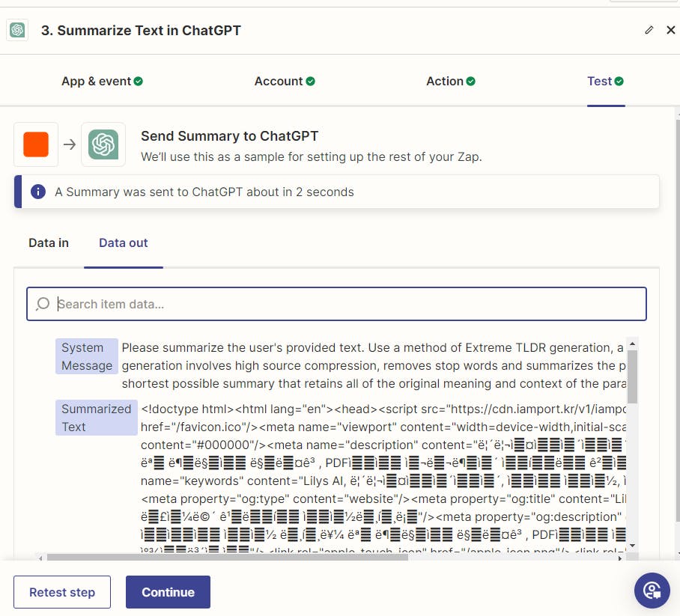Click the data output horizontal scrollbar
Image resolution: width=680 pixels, height=616 pixels.
click(x=225, y=557)
